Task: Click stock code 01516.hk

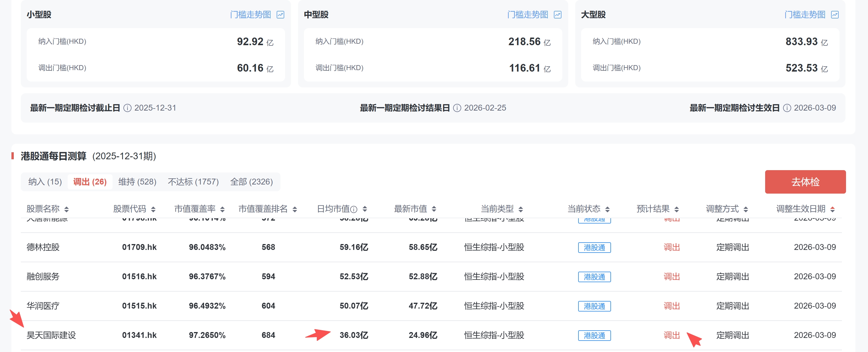Action: click(x=139, y=277)
